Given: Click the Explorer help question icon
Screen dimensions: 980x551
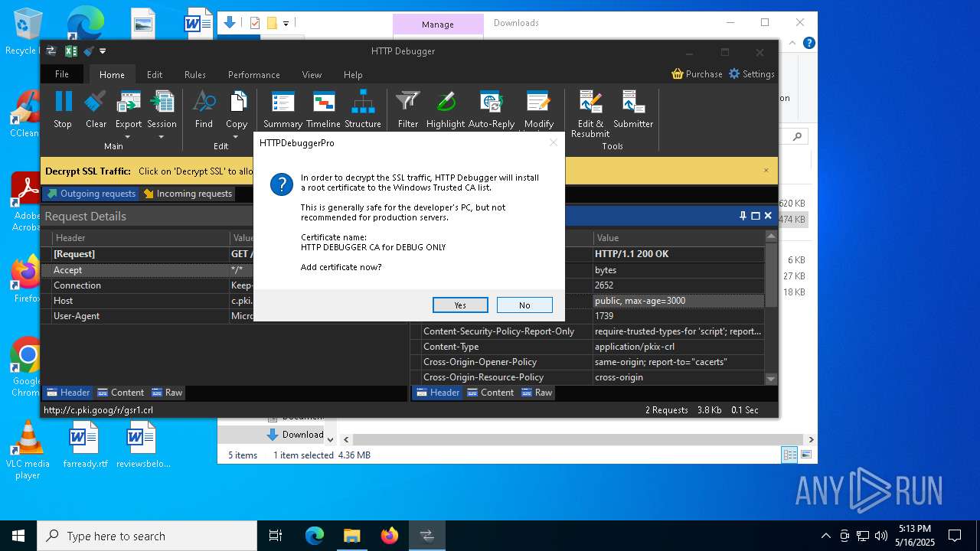Looking at the screenshot, I should [x=808, y=43].
